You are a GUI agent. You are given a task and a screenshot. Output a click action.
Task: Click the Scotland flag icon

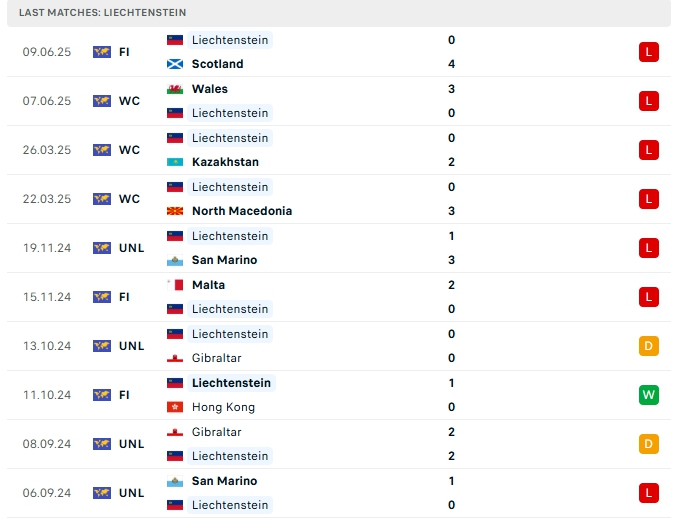[175, 64]
